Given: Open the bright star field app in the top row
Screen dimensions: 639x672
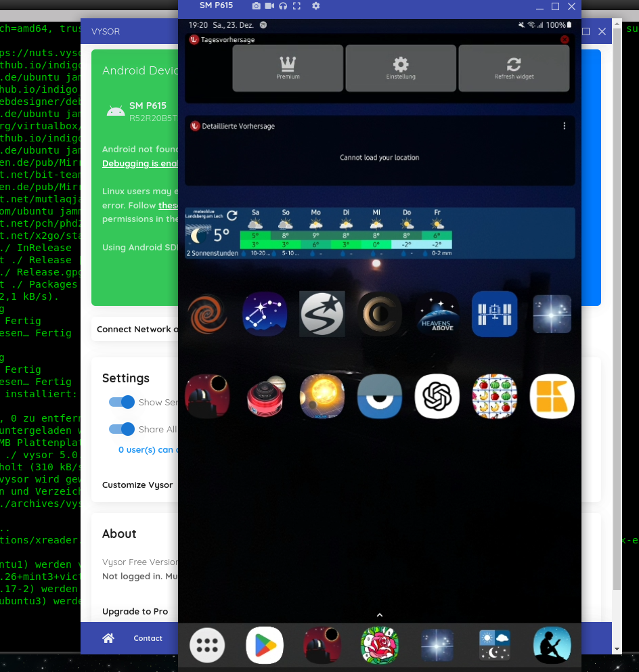Looking at the screenshot, I should click(552, 314).
